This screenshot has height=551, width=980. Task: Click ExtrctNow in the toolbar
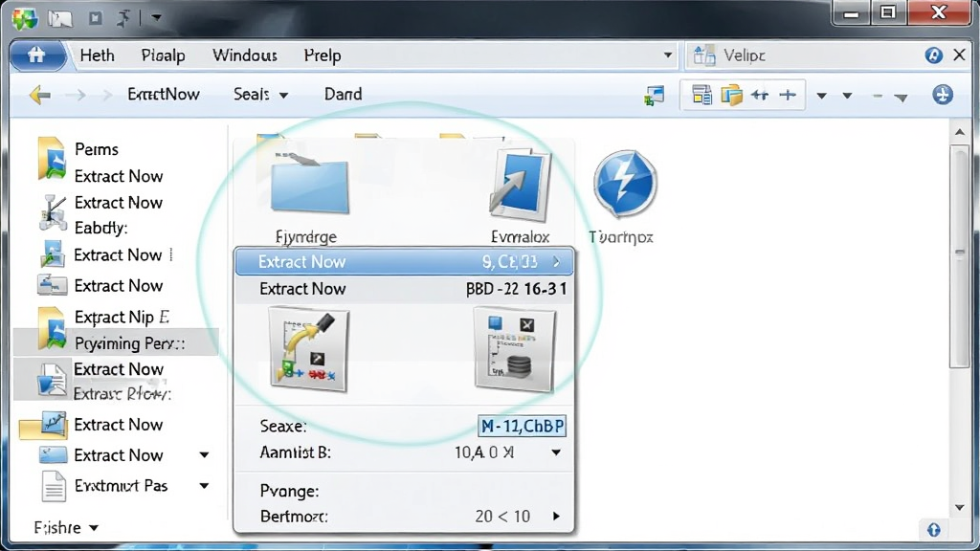[x=163, y=95]
